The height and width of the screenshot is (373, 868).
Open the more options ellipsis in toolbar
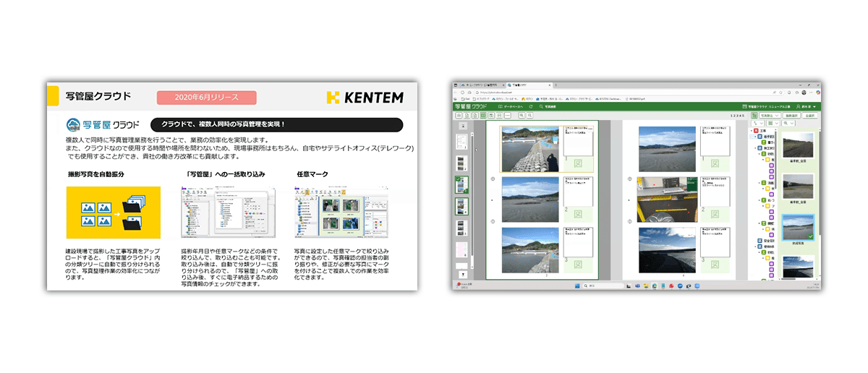[509, 116]
